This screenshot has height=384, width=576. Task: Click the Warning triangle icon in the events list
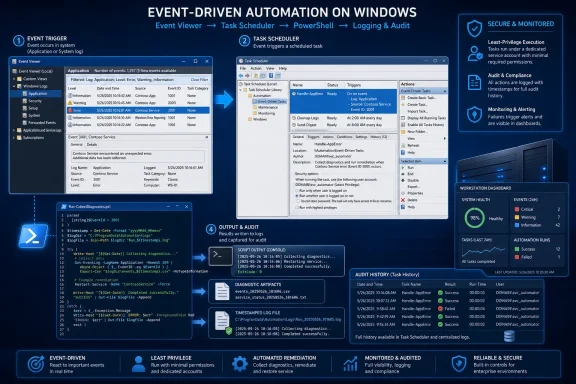click(70, 103)
